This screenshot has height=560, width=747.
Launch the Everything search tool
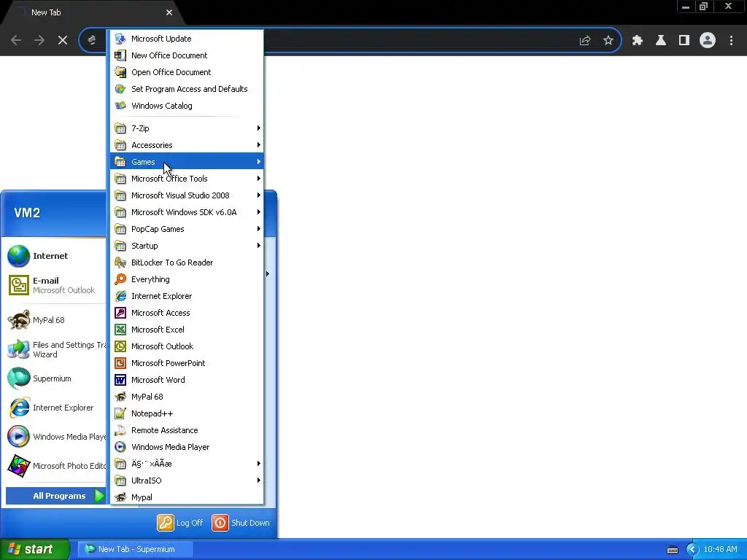click(x=187, y=279)
